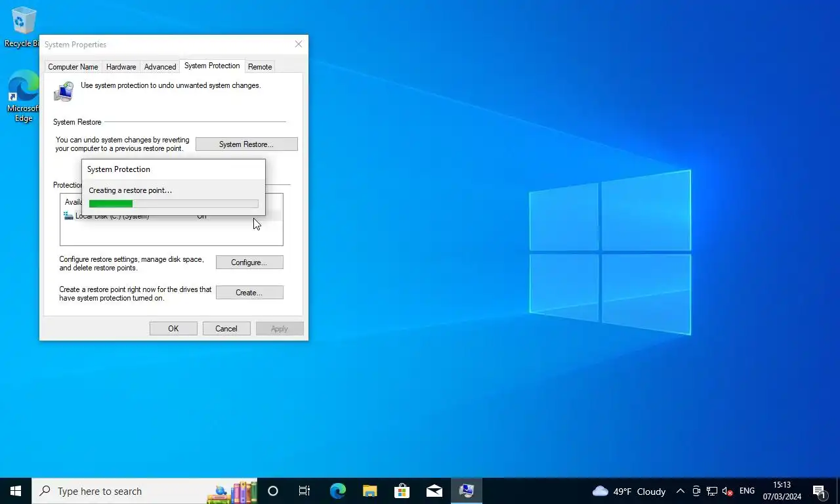Click the Create... button
The height and width of the screenshot is (504, 840).
point(249,293)
